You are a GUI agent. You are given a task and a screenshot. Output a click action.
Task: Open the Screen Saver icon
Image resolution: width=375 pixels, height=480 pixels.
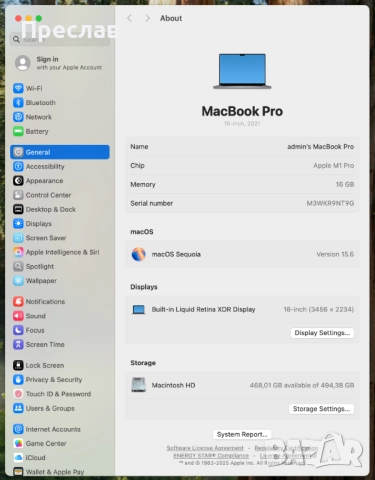pos(18,238)
